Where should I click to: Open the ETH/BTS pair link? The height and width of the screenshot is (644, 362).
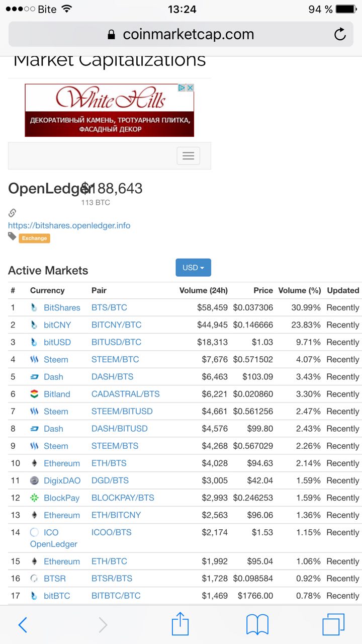[109, 463]
